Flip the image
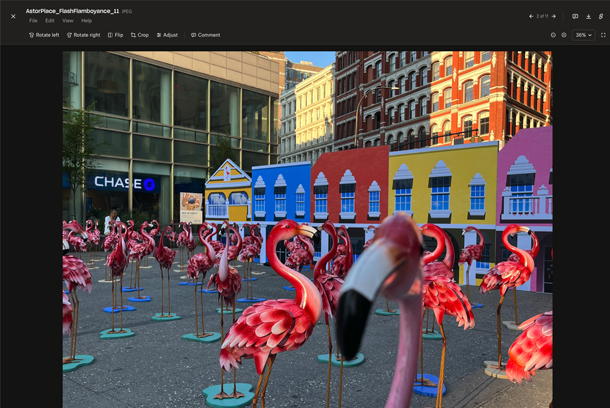Image resolution: width=610 pixels, height=408 pixels. pyautogui.click(x=116, y=35)
